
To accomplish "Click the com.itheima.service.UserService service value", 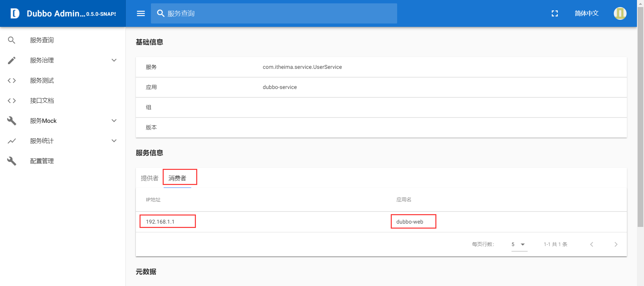I will coord(302,67).
